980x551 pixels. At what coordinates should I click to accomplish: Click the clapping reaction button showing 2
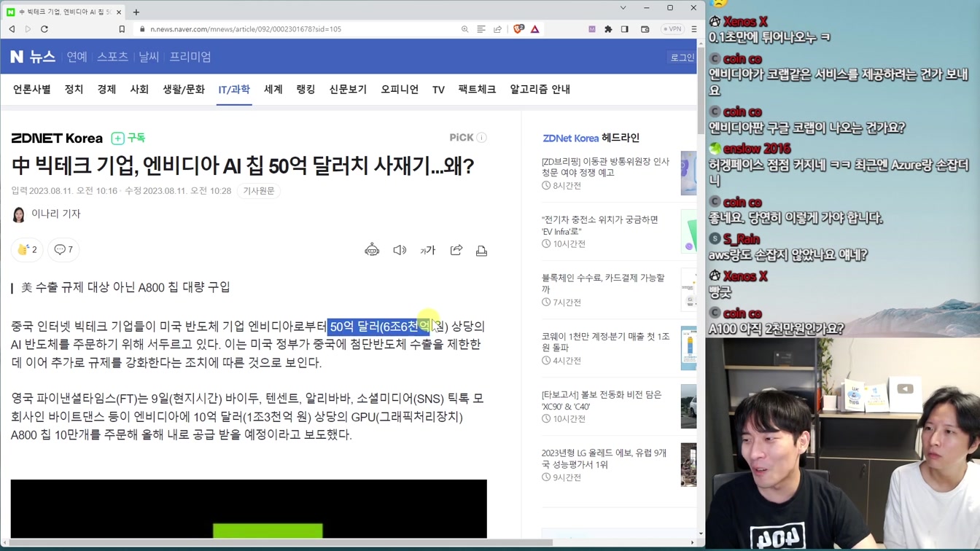[x=27, y=249]
